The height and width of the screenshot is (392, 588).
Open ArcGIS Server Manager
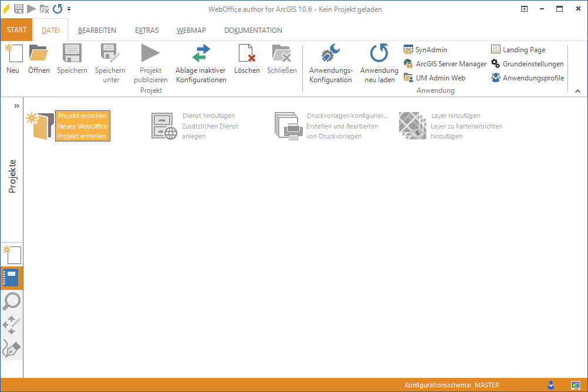pyautogui.click(x=445, y=64)
